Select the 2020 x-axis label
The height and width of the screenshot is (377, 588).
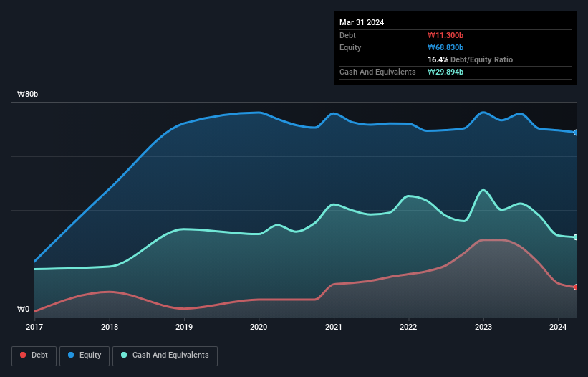pos(259,327)
